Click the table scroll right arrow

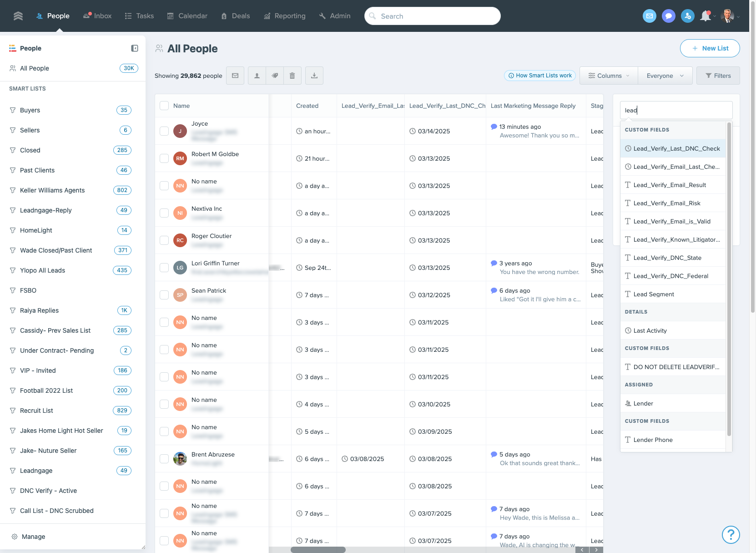[x=596, y=550]
